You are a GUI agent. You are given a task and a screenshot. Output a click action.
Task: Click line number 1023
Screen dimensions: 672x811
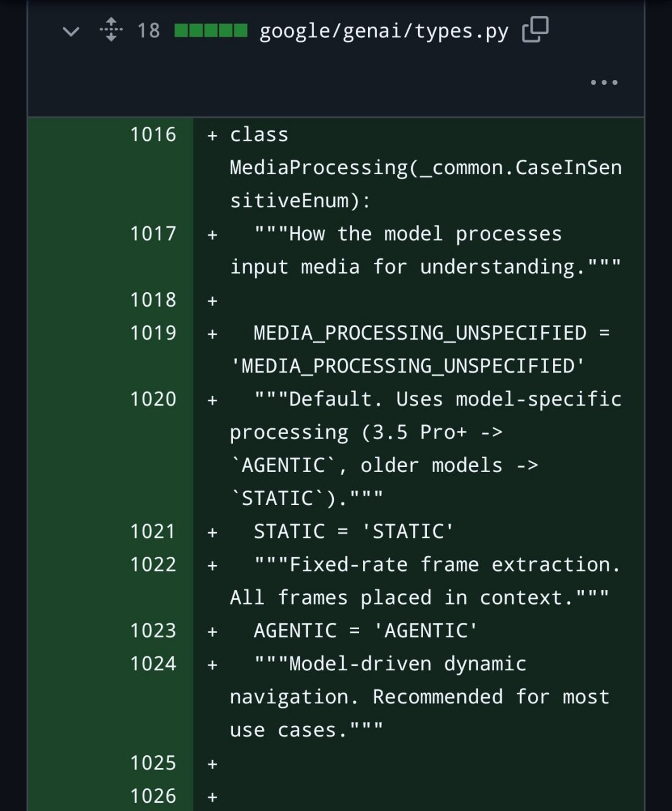point(153,630)
